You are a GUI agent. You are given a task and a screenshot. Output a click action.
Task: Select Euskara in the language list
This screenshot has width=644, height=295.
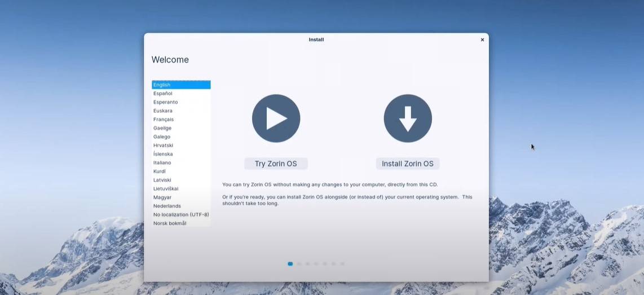click(x=181, y=111)
